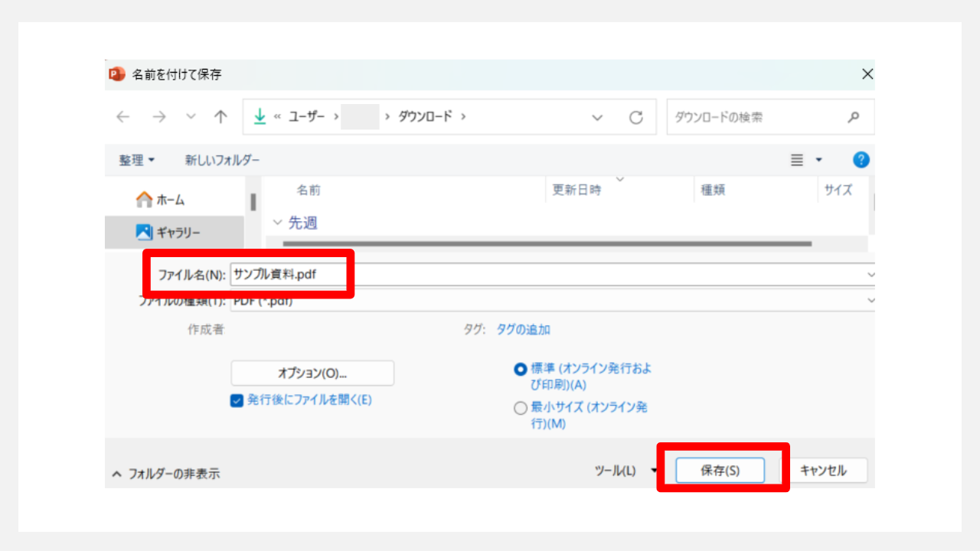This screenshot has height=551, width=980.
Task: Click the Back navigation arrow
Action: click(x=123, y=117)
